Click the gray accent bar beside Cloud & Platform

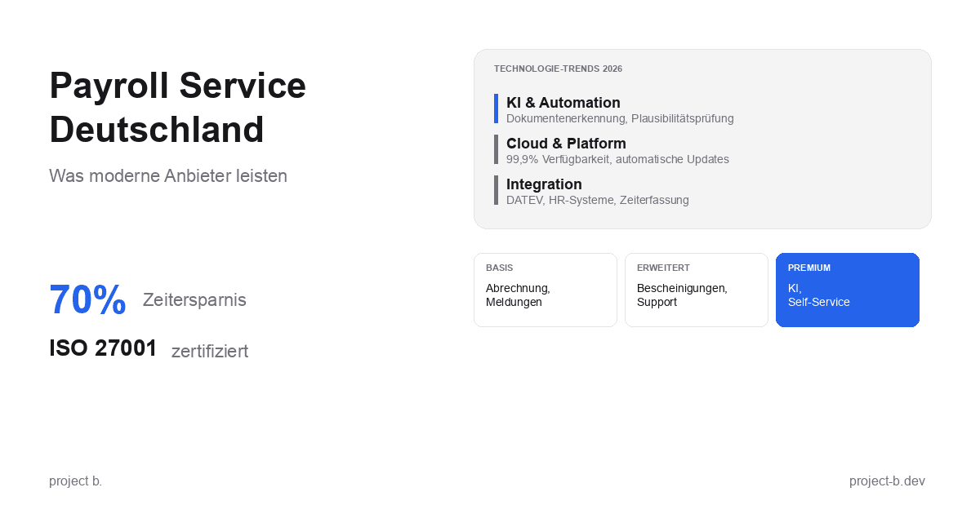[x=495, y=149]
